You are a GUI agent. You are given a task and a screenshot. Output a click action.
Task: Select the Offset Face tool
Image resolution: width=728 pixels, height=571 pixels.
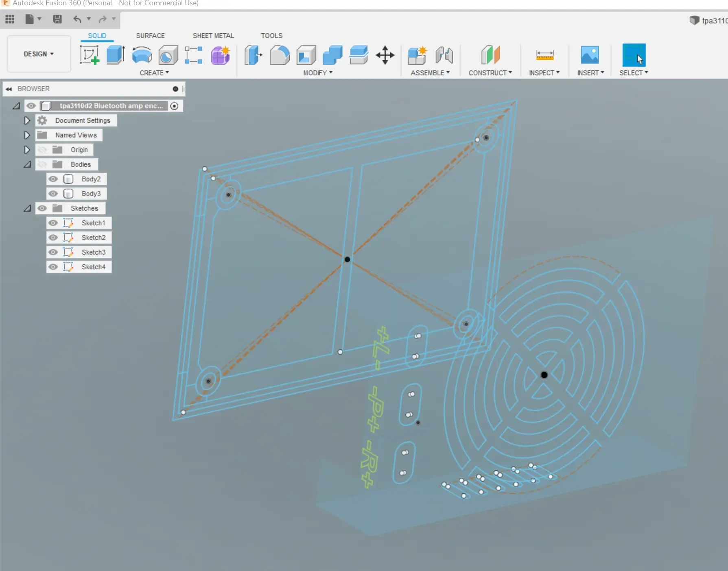(359, 55)
